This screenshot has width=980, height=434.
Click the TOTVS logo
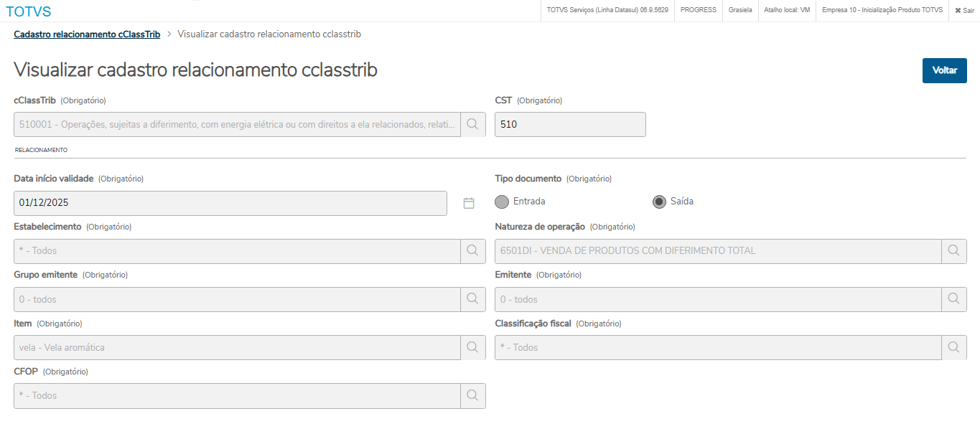29,11
